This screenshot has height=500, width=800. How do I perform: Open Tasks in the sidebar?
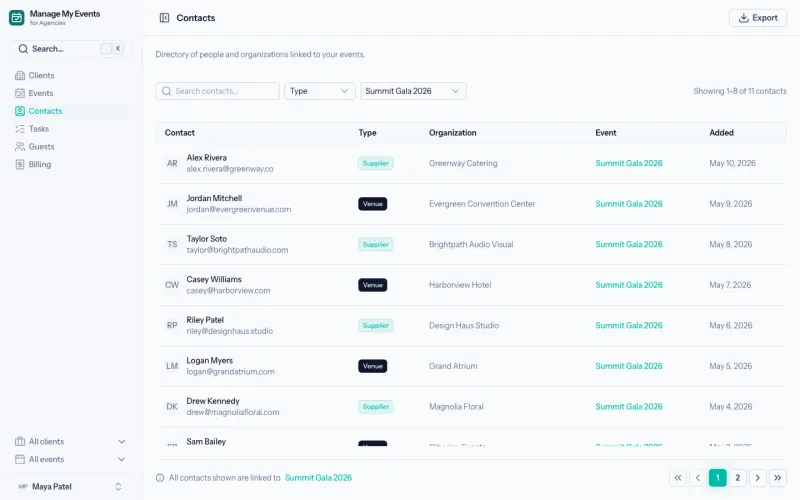click(70, 129)
